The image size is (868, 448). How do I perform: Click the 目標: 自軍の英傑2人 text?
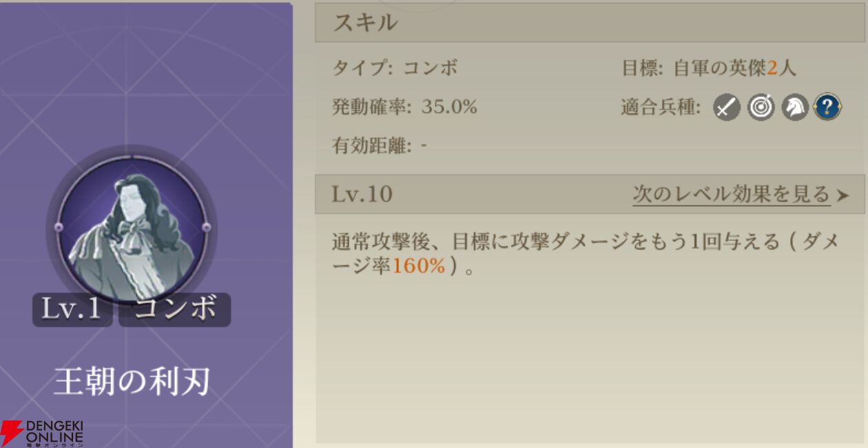click(709, 68)
